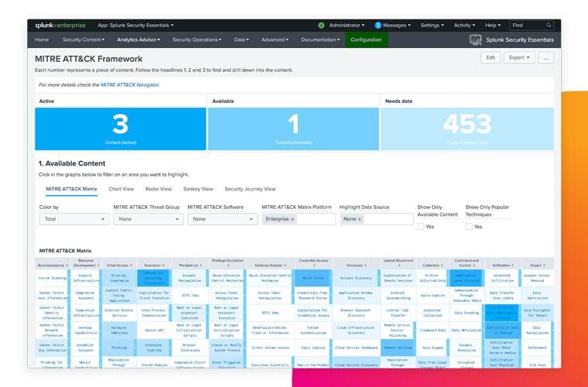This screenshot has width=588, height=387.
Task: Sort the Command and Control column
Action: [x=475, y=265]
